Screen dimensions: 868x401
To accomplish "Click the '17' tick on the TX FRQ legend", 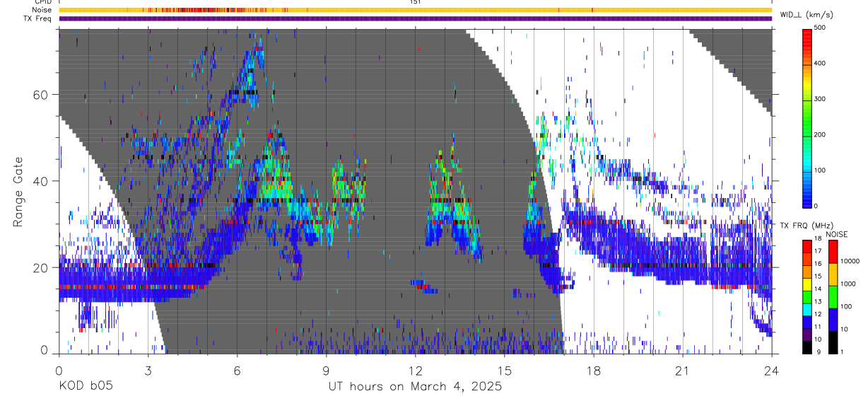I will pyautogui.click(x=818, y=251).
